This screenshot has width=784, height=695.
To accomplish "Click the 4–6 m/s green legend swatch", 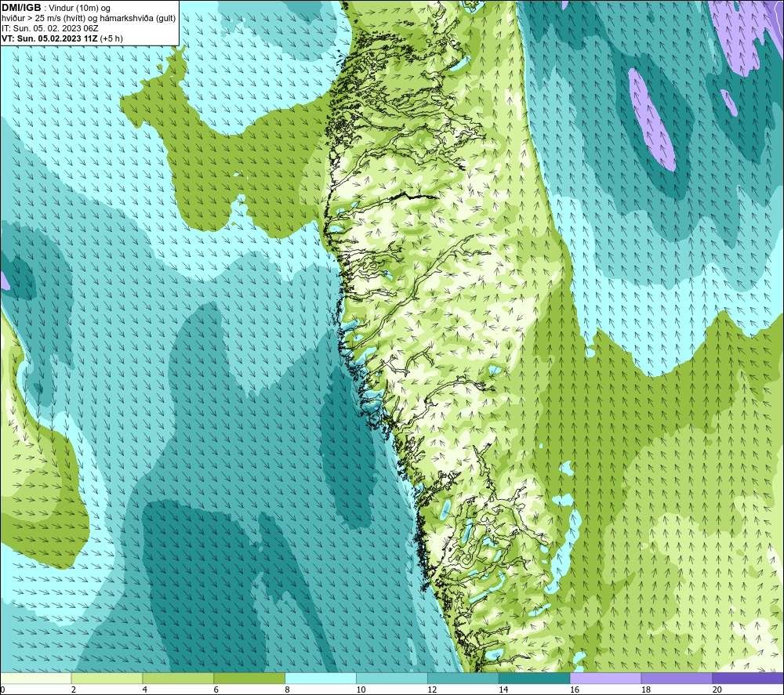I will pos(178,678).
